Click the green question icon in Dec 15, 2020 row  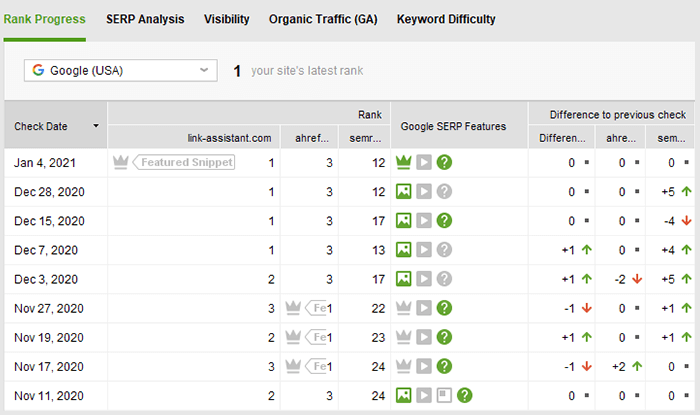pyautogui.click(x=444, y=220)
